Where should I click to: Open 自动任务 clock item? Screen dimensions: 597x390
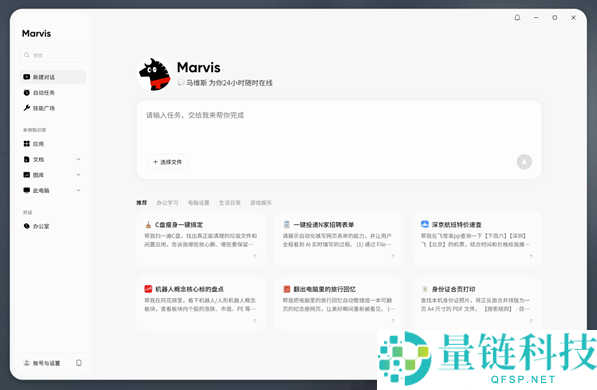(x=53, y=93)
